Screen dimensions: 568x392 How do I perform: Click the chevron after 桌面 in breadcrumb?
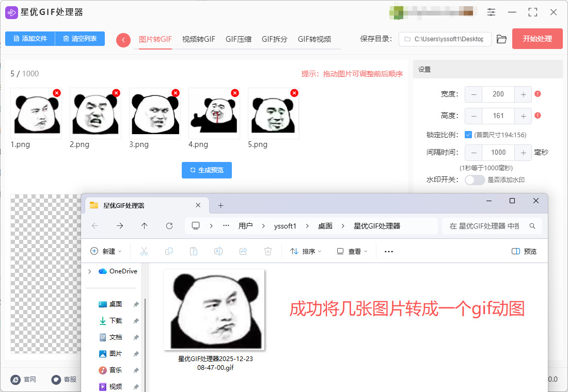(343, 226)
